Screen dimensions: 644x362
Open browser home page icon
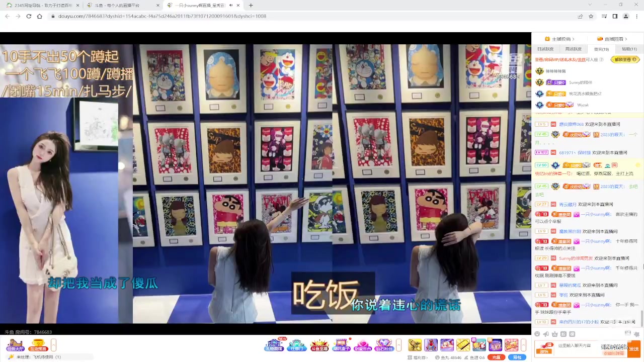coord(39,16)
